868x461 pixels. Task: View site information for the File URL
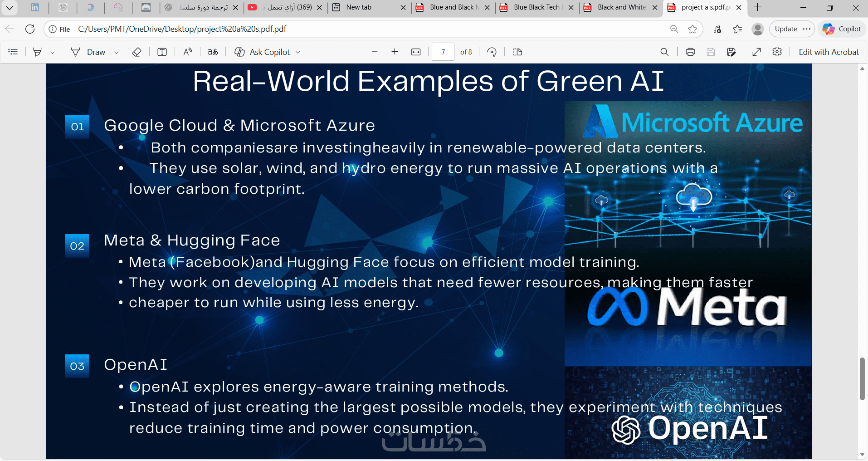[x=59, y=29]
